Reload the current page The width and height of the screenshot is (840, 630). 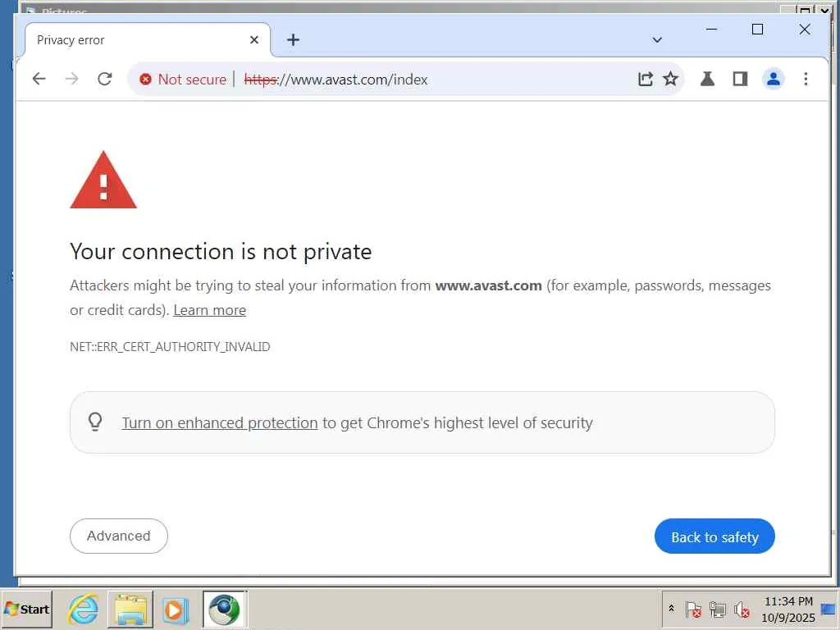104,79
